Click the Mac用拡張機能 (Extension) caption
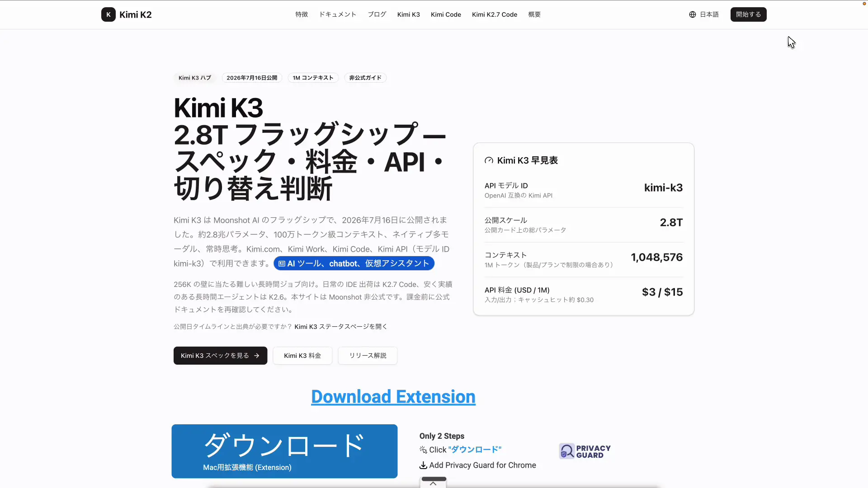 click(247, 467)
